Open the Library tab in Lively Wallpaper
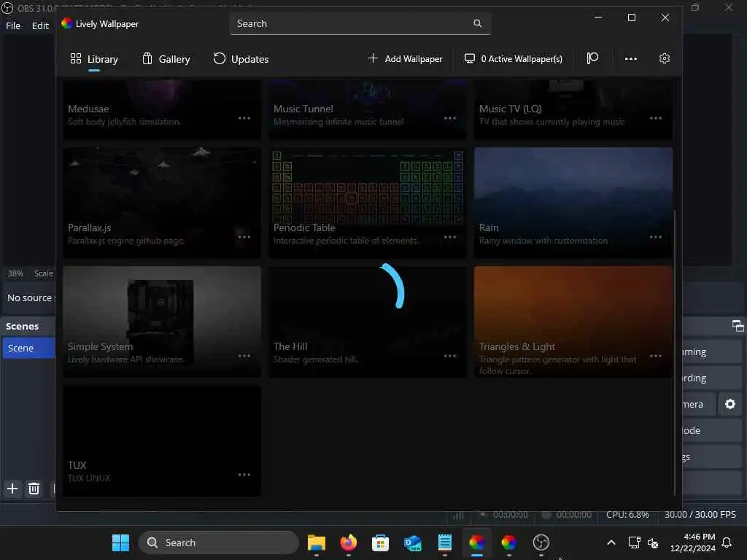The height and width of the screenshot is (560, 747). click(94, 59)
